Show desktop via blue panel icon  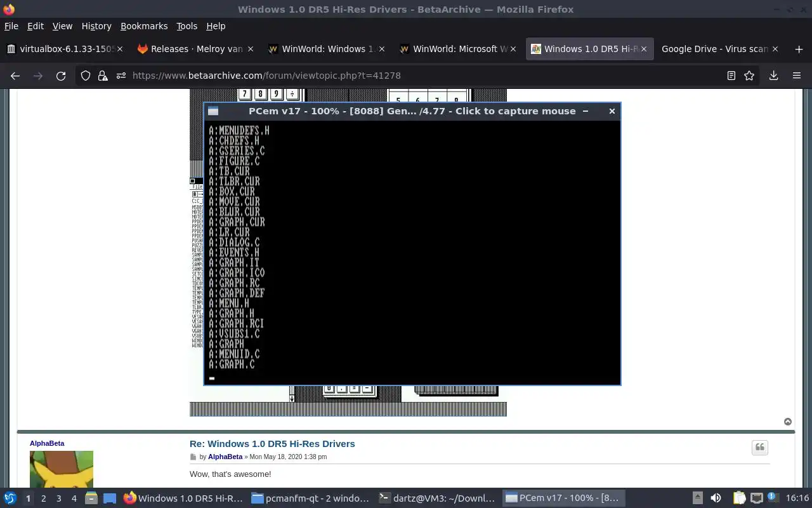point(110,498)
